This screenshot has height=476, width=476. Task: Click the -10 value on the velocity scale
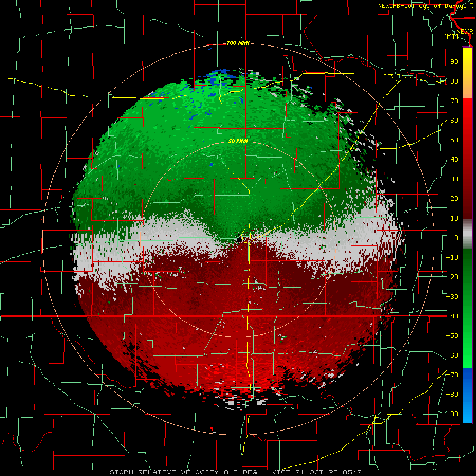(452, 258)
